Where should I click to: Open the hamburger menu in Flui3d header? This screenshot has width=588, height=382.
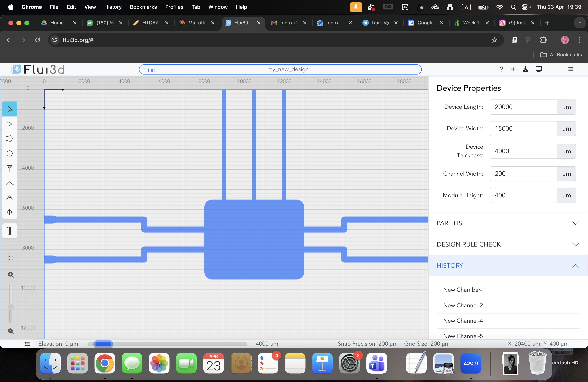pos(571,69)
